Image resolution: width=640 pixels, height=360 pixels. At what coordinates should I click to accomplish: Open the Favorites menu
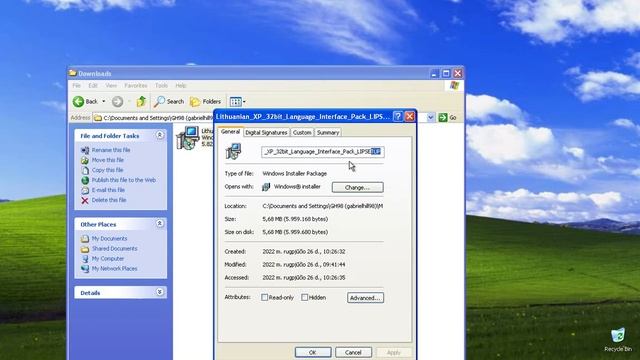click(136, 86)
